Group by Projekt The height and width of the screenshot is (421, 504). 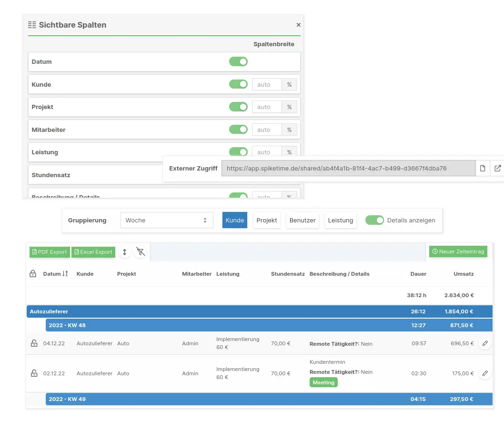pyautogui.click(x=266, y=220)
